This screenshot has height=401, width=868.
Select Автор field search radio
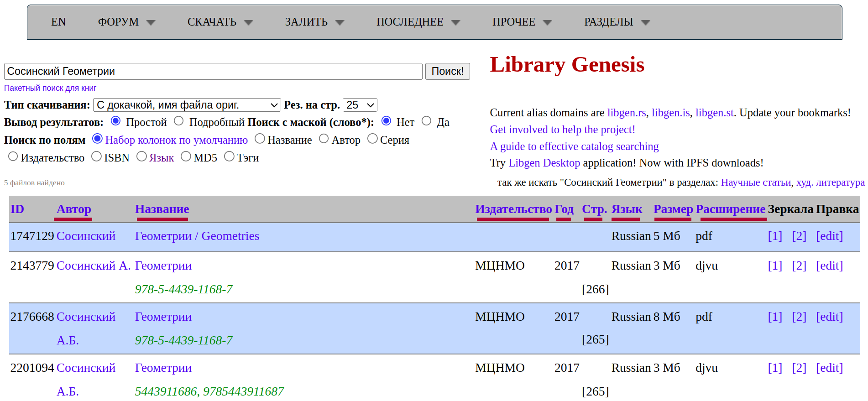(324, 139)
